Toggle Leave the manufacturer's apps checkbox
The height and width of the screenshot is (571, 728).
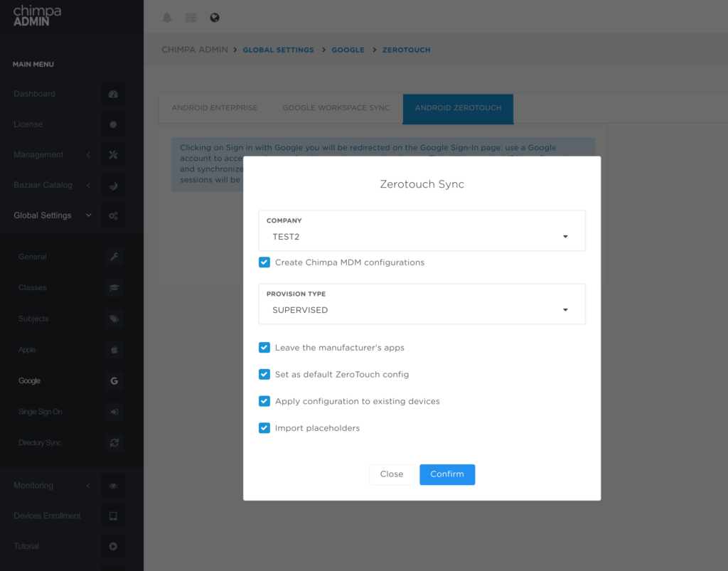264,348
